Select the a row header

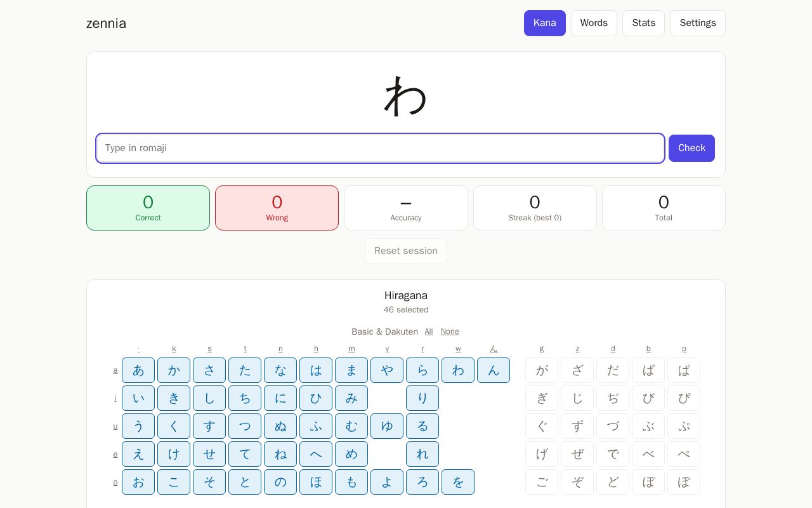pos(115,370)
